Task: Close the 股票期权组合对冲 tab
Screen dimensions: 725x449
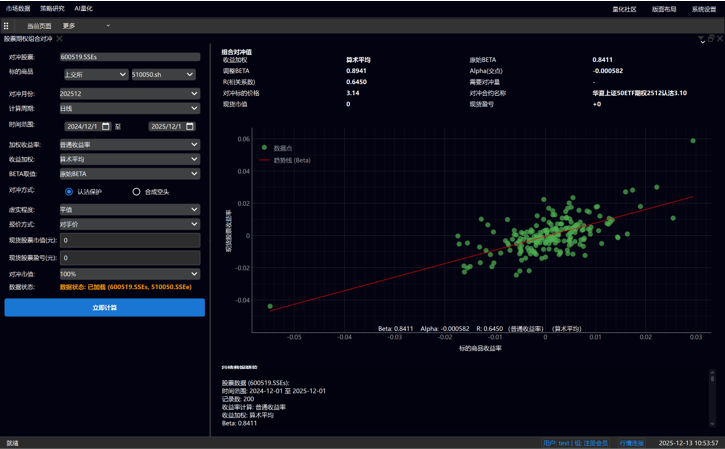Action: pyautogui.click(x=59, y=39)
